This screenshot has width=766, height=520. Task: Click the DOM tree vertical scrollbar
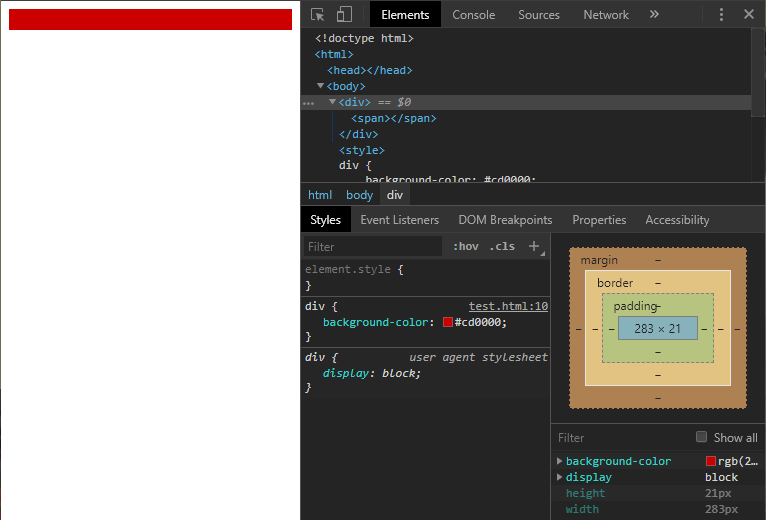758,73
